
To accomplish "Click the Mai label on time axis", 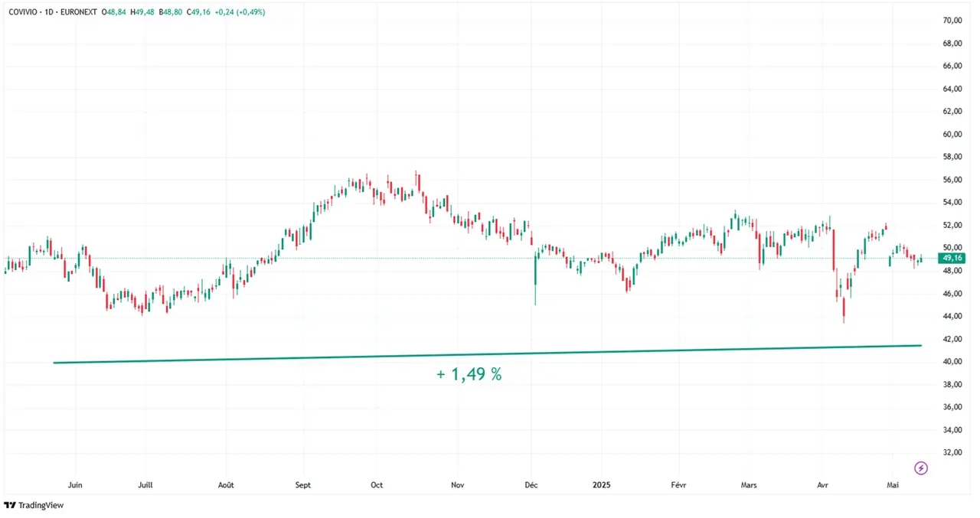I will point(892,485).
